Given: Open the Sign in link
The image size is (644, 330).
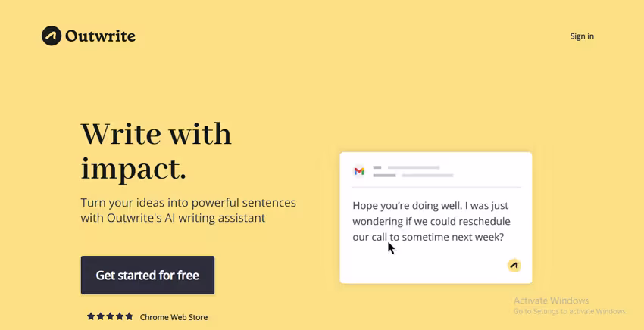Looking at the screenshot, I should pyautogui.click(x=582, y=36).
